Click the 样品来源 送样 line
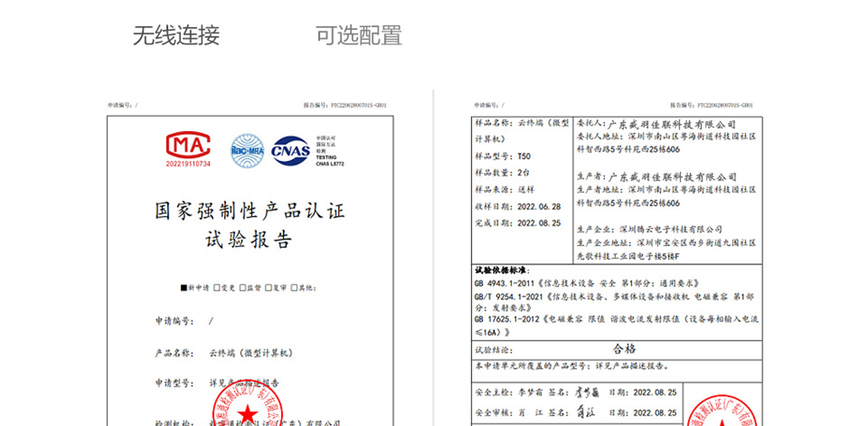The width and height of the screenshot is (868, 426). click(504, 189)
